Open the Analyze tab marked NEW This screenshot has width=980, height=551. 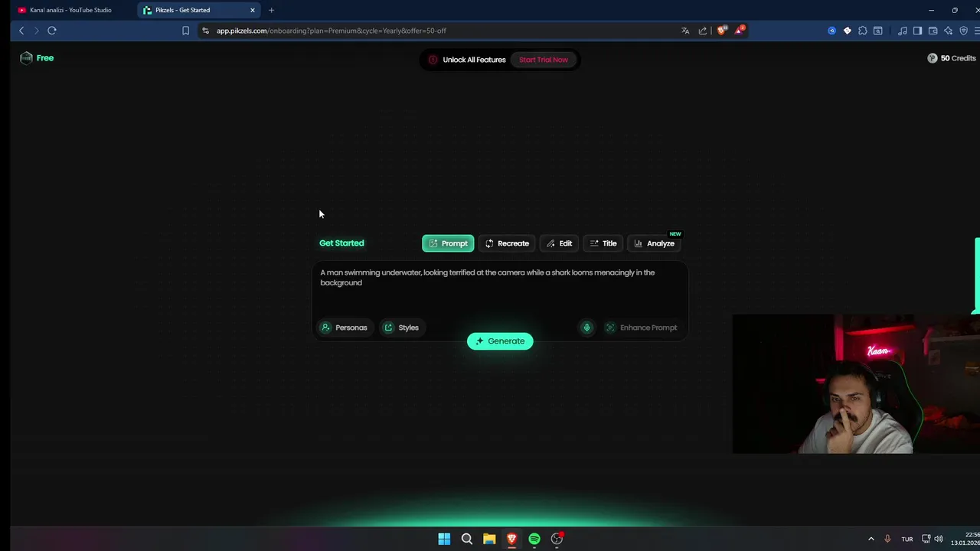coord(655,243)
